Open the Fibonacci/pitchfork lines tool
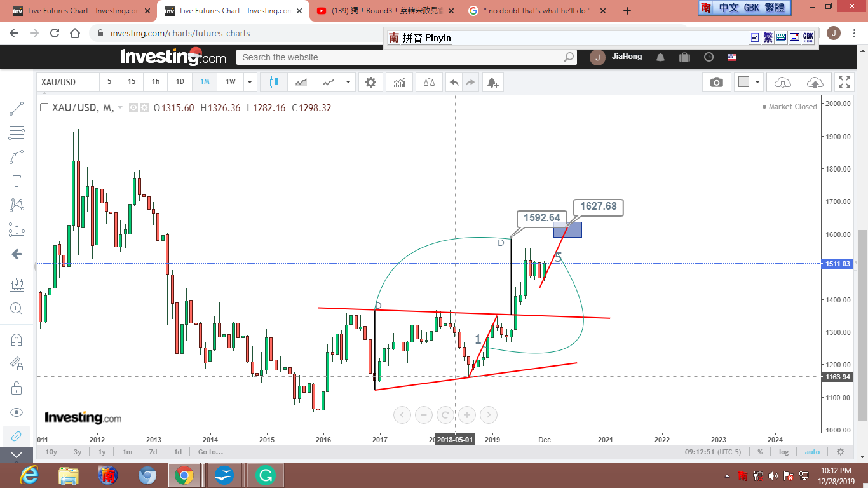 click(17, 133)
